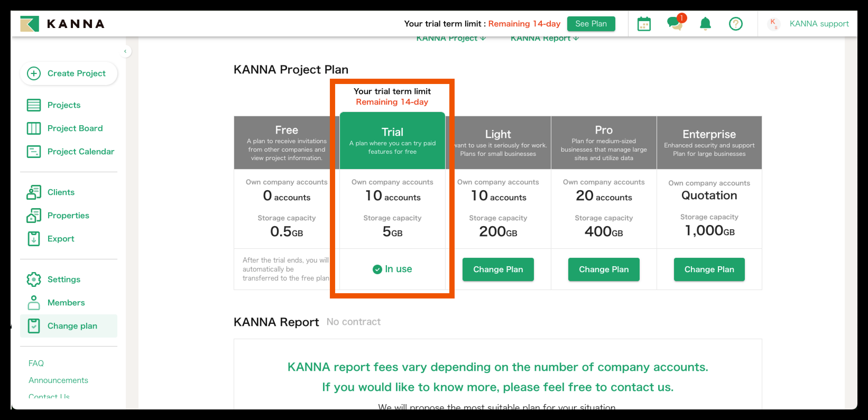Open the FAQ link
Viewport: 868px width, 420px height.
coord(36,363)
